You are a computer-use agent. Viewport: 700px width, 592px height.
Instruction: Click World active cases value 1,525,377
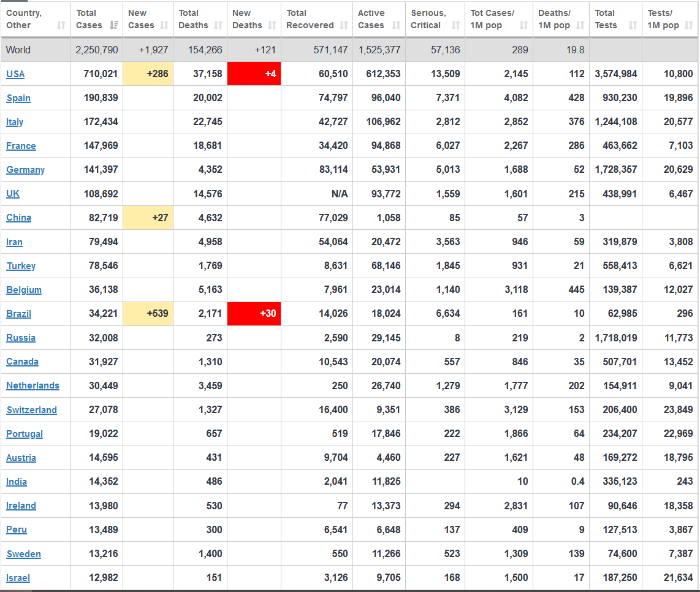click(x=379, y=50)
